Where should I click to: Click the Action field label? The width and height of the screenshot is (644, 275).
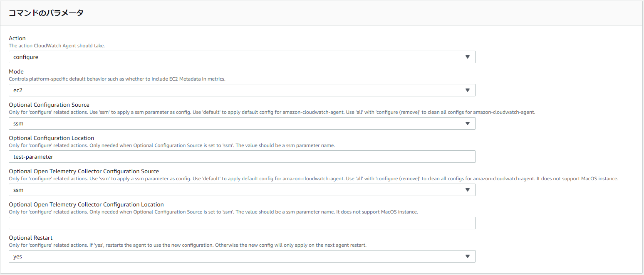pyautogui.click(x=17, y=38)
